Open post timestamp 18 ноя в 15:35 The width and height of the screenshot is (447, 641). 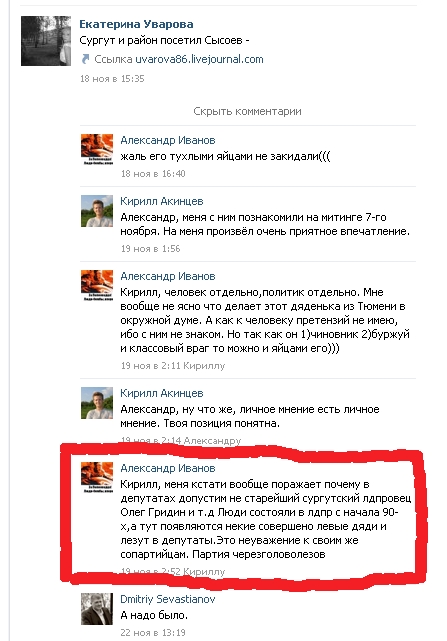(112, 78)
